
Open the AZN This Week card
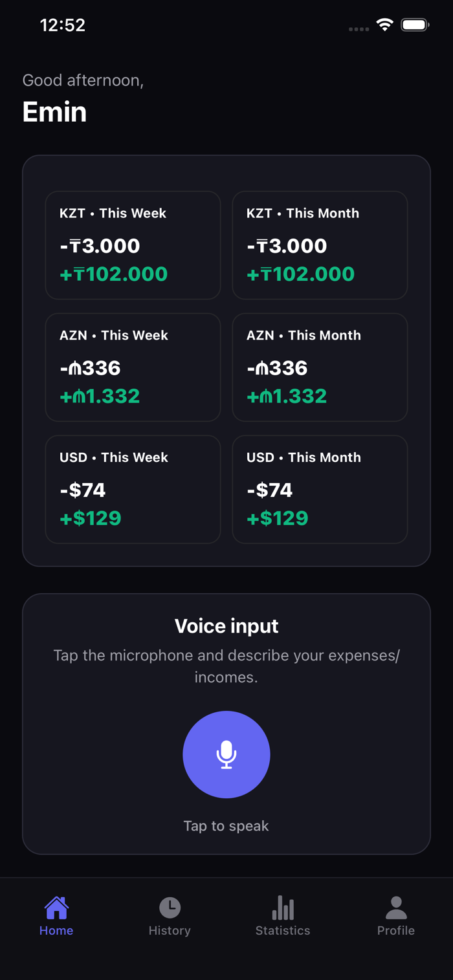coord(133,367)
